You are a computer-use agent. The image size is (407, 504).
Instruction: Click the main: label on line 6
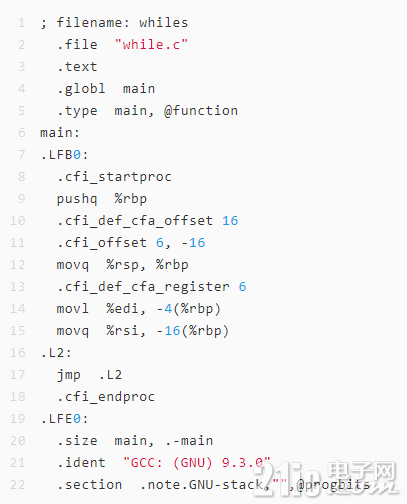pyautogui.click(x=60, y=133)
